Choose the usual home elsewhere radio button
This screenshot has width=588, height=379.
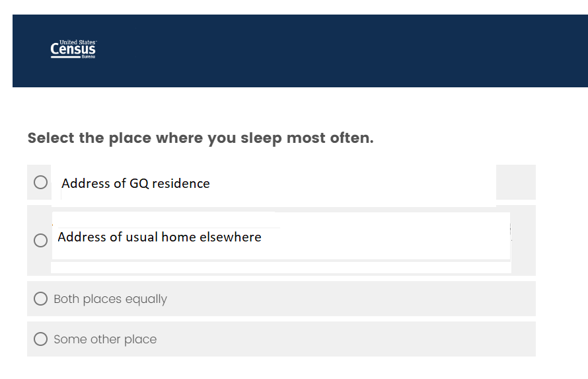[x=41, y=240]
